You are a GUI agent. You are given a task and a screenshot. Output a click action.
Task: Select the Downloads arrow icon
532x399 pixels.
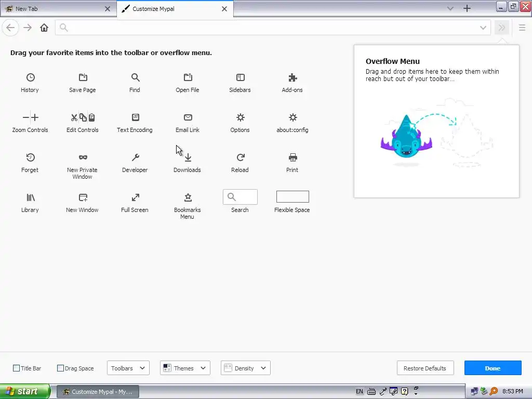click(x=188, y=157)
